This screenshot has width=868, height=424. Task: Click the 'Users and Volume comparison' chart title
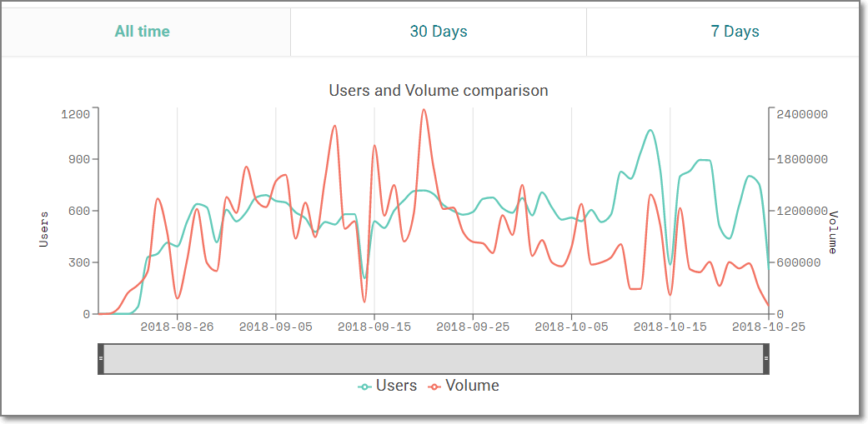pyautogui.click(x=439, y=90)
